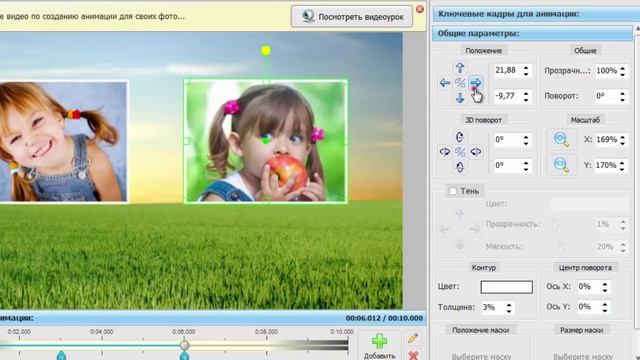Rotate 3D to the left
This screenshot has width=640, height=360.
point(445,152)
